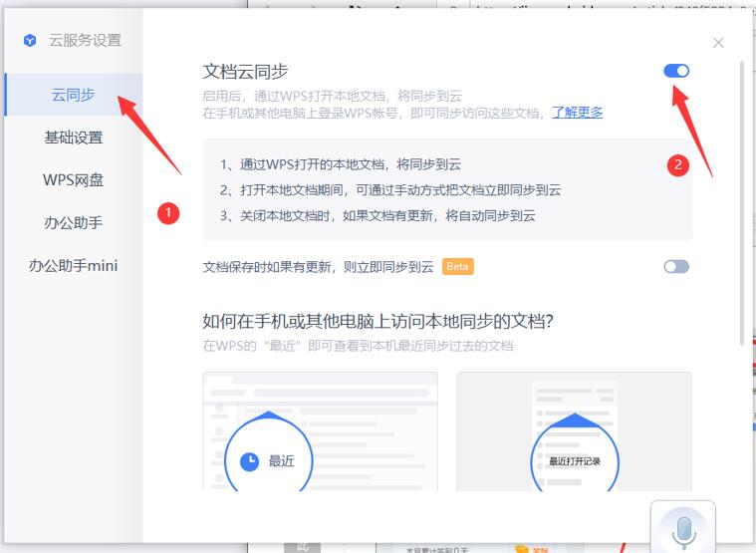Click the 启用后，通过WPS打开本地文档 description

pos(333,96)
